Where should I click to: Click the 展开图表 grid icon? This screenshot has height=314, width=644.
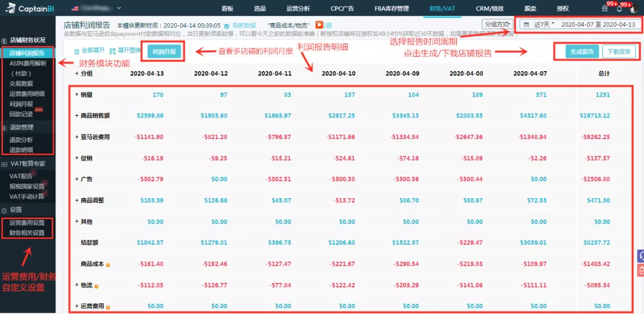(113, 51)
